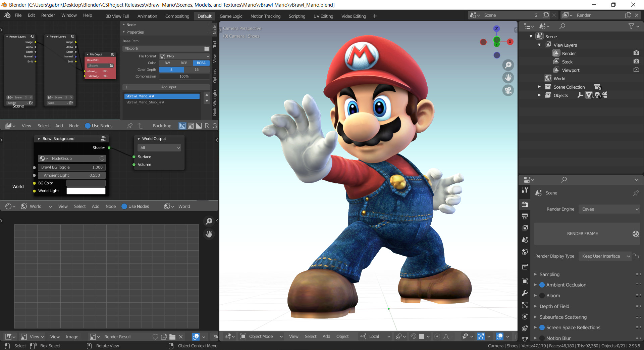This screenshot has width=644, height=350.
Task: Expand the Depth of Field panel
Action: coord(554,306)
